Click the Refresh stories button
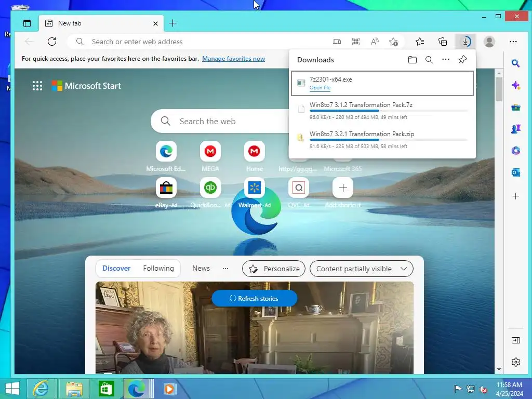The image size is (532, 399). point(255,299)
